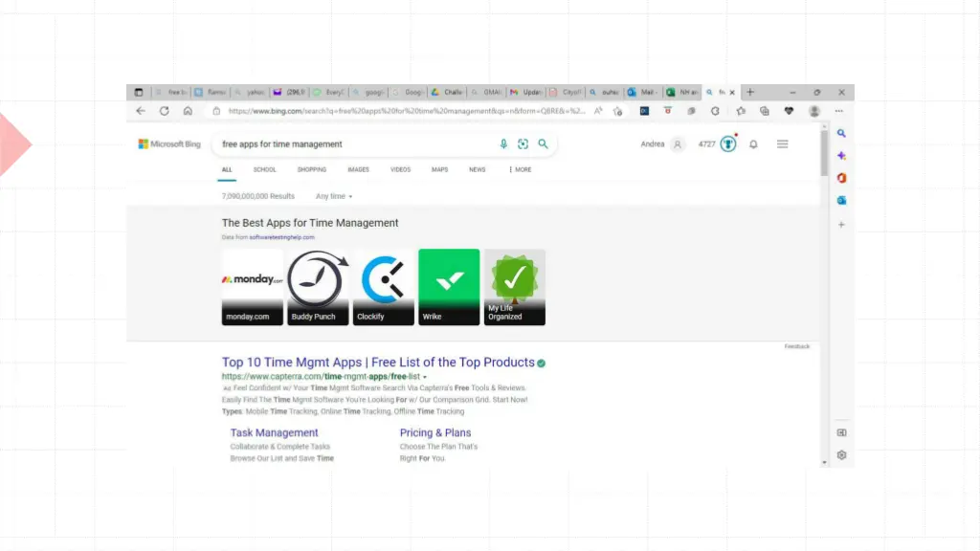980x551 pixels.
Task: Open the IMAGES search tab
Action: (x=358, y=170)
